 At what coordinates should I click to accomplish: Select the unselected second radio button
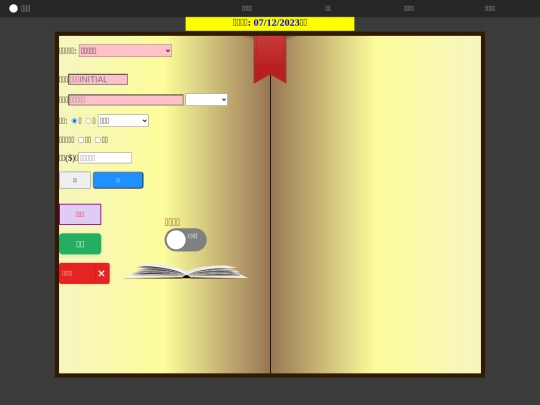(88, 121)
